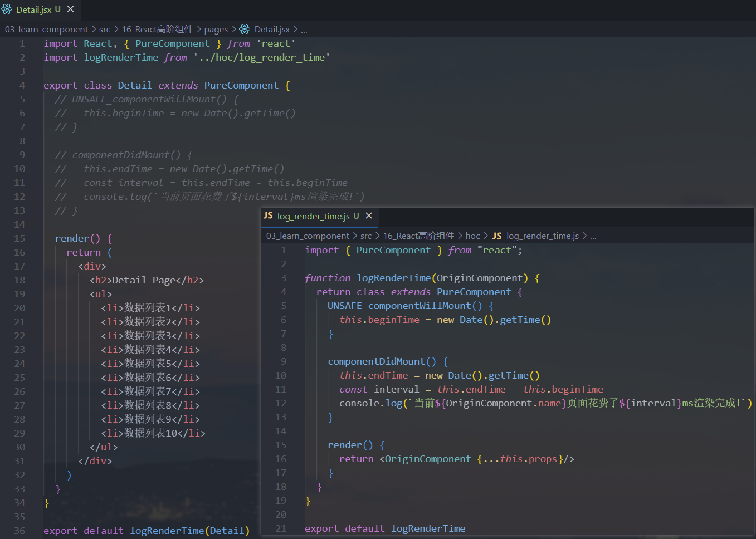Open src breadcrumb in Detail.jsx editor

click(x=105, y=29)
